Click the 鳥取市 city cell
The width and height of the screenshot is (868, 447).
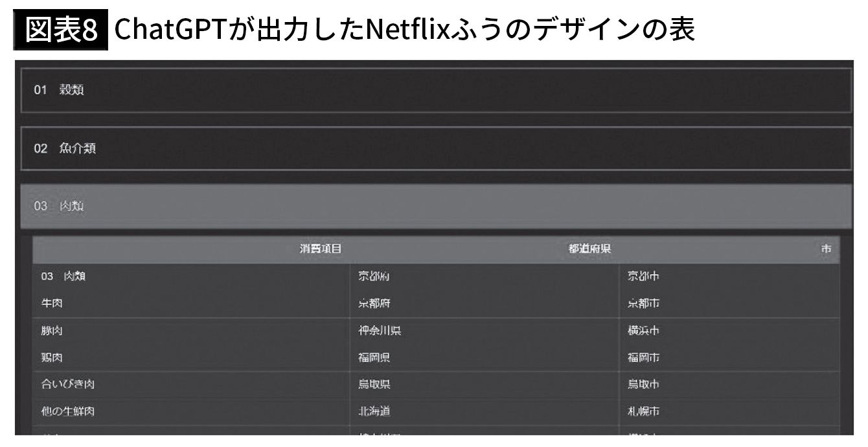(x=643, y=384)
